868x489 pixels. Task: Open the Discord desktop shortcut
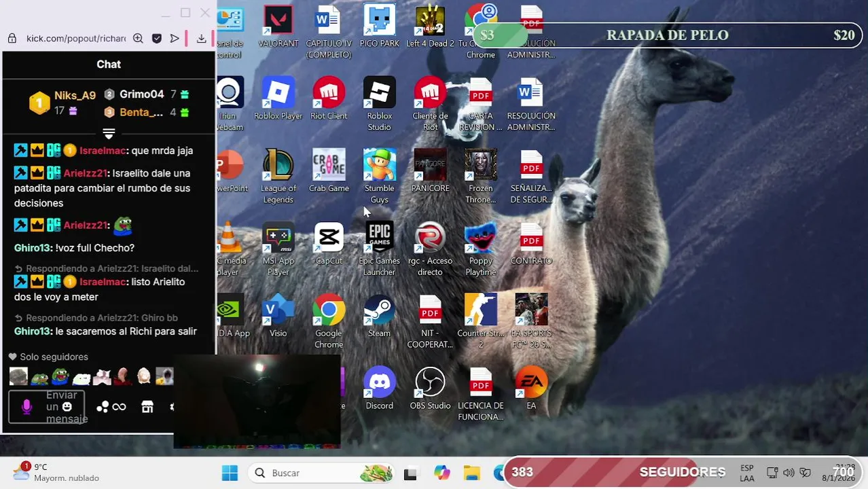pos(379,389)
